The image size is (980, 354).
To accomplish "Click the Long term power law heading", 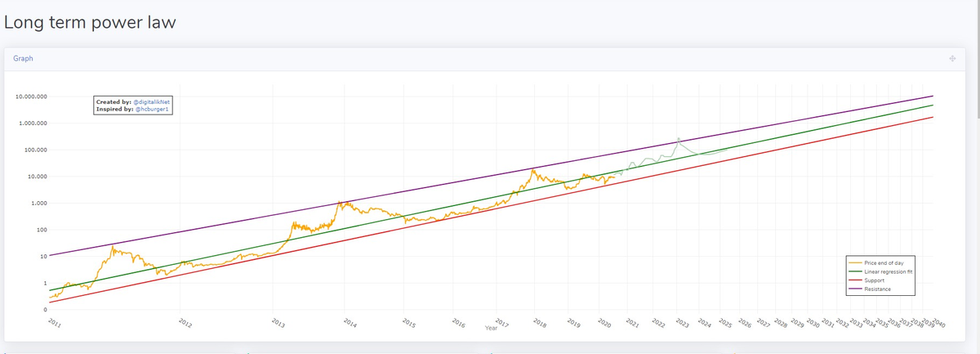I will click(x=90, y=21).
